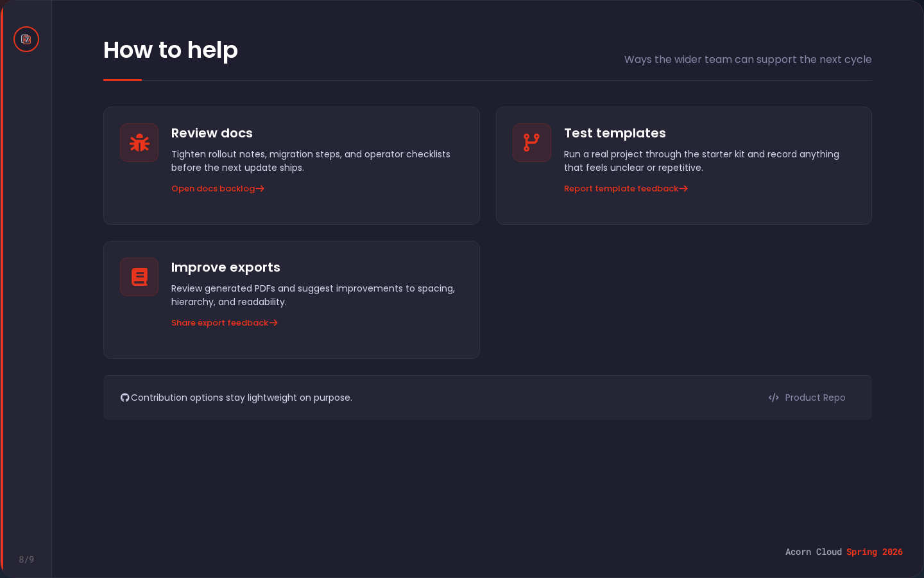924x578 pixels.
Task: Follow the Report template feedback link
Action: click(x=620, y=189)
